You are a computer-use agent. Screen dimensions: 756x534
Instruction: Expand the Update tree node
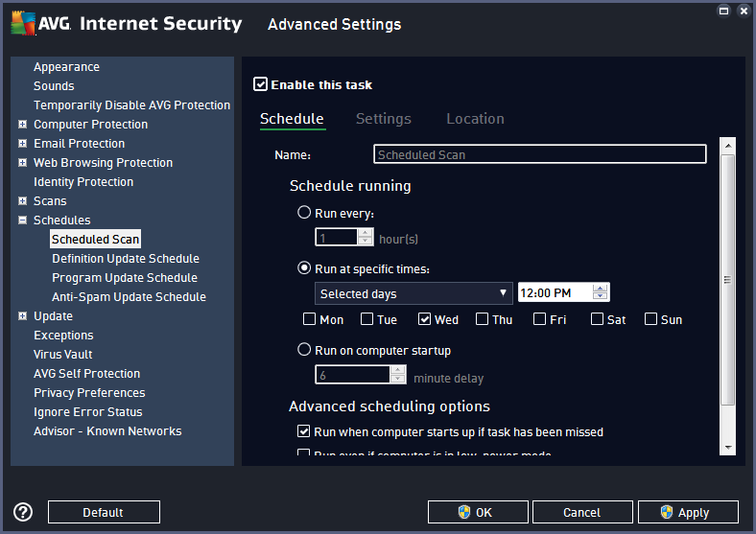coord(22,316)
